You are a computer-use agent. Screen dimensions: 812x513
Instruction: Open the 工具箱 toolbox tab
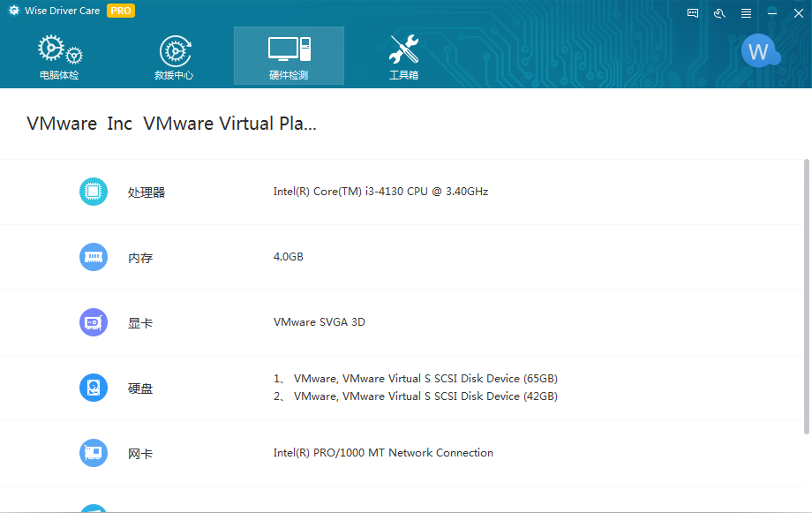click(x=403, y=57)
